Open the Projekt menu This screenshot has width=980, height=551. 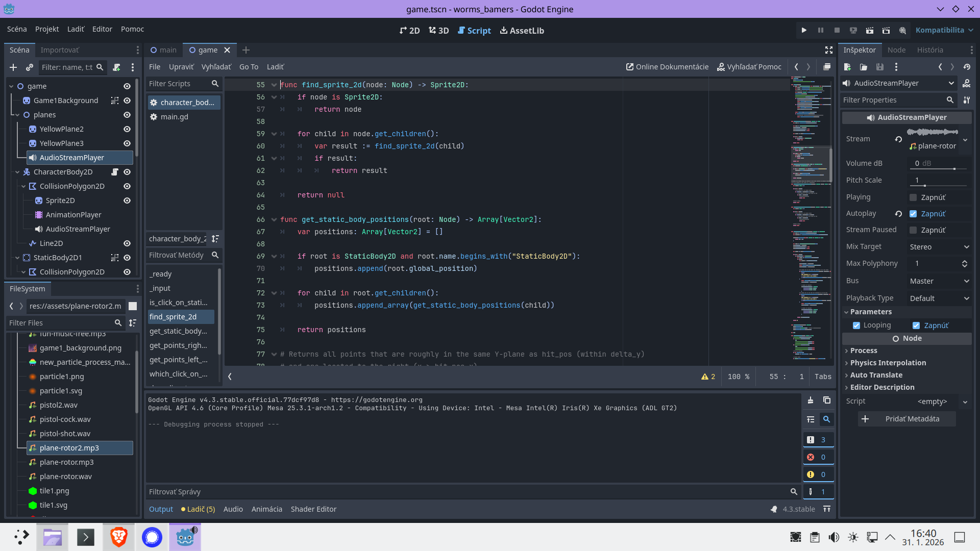47,29
